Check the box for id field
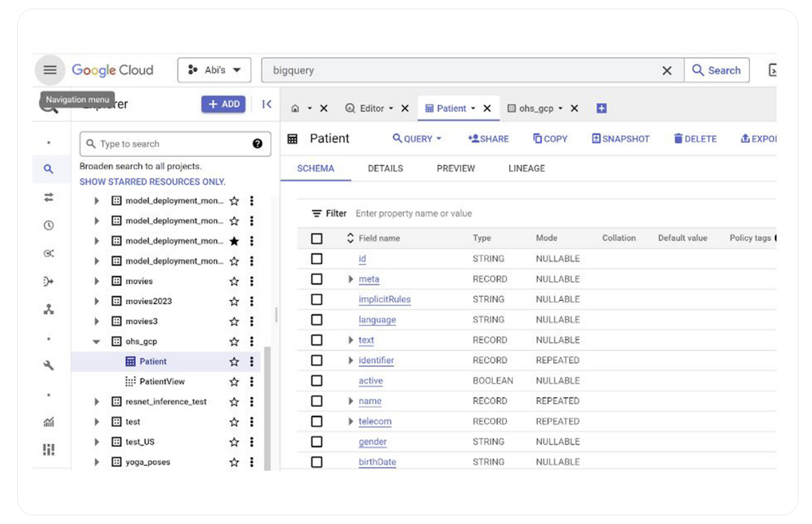This screenshot has width=812, height=524. click(317, 259)
